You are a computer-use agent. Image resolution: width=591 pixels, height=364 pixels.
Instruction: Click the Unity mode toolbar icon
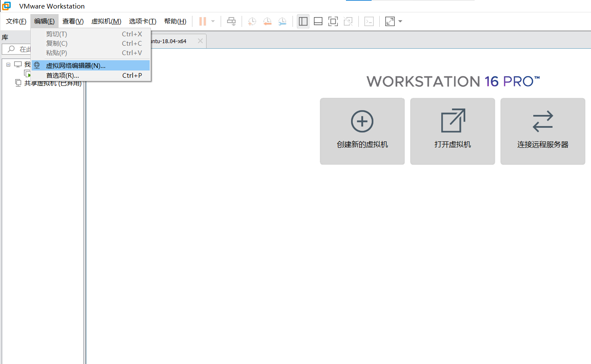[x=348, y=21]
